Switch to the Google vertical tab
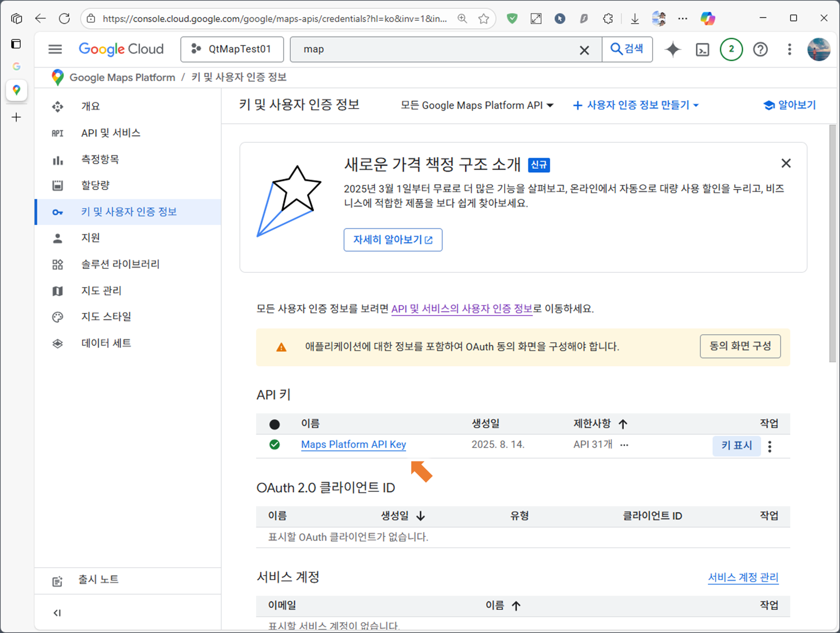The image size is (840, 633). click(x=16, y=66)
